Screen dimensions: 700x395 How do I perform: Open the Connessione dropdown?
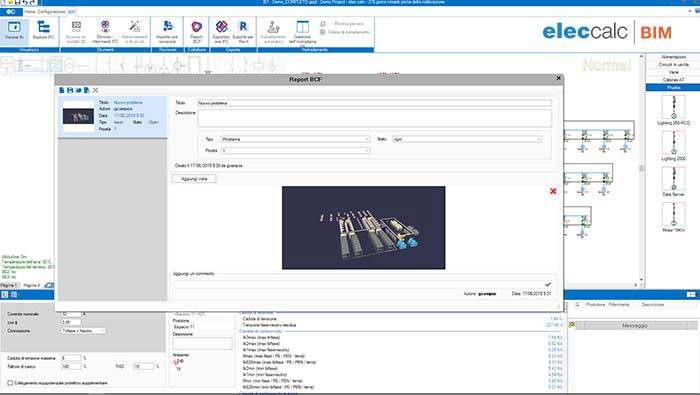point(83,331)
